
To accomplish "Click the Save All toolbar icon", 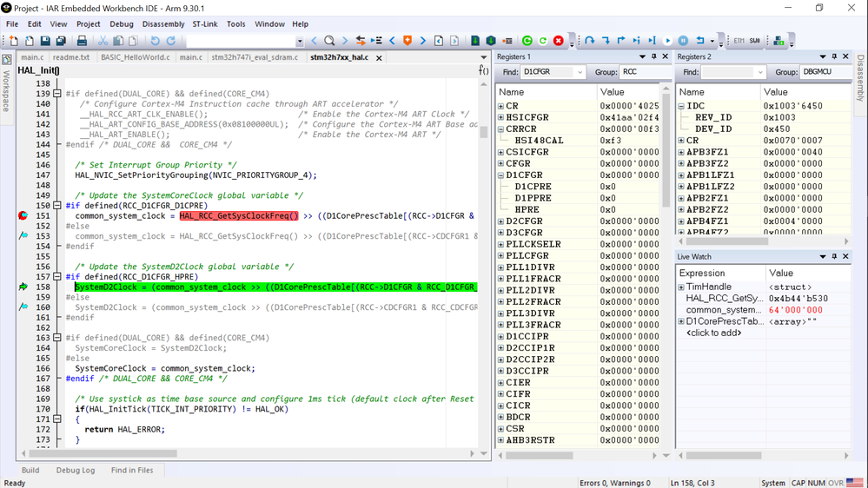I will [x=61, y=41].
